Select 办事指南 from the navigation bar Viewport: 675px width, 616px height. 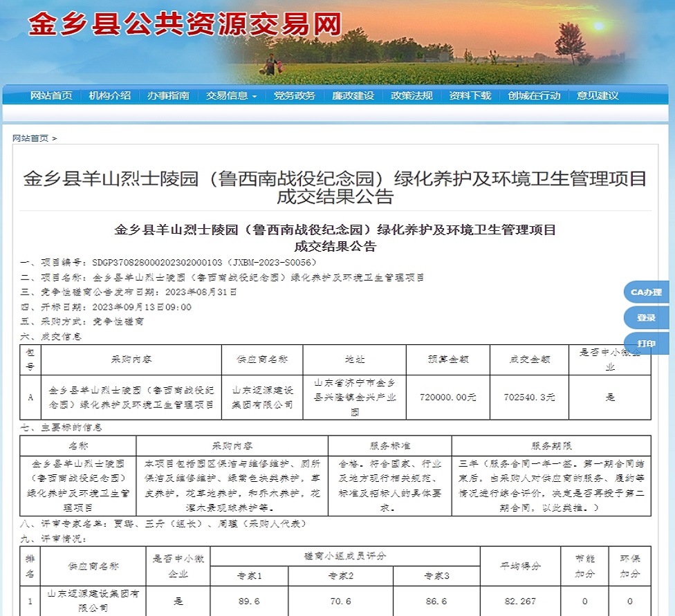click(x=168, y=95)
